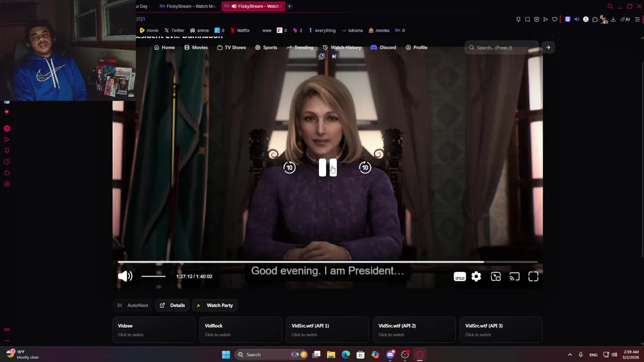Click the copy icon above video
This screenshot has height=362, width=644.
321,56
